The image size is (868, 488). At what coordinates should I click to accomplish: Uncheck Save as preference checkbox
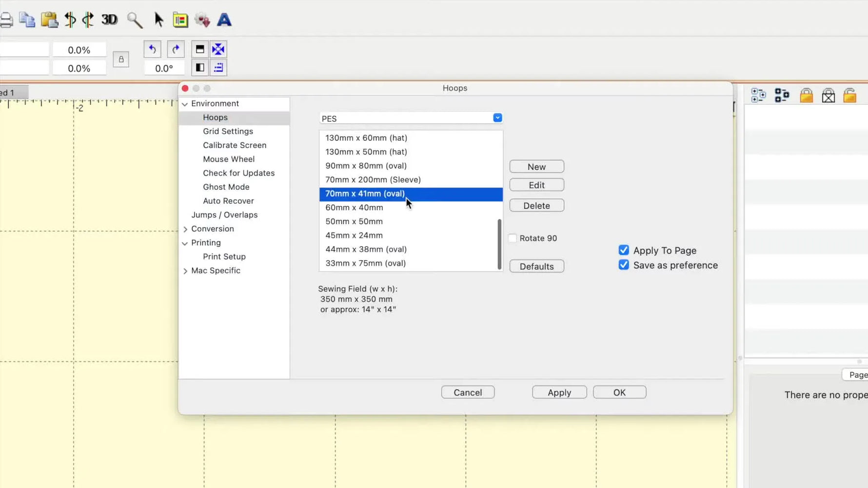click(624, 265)
